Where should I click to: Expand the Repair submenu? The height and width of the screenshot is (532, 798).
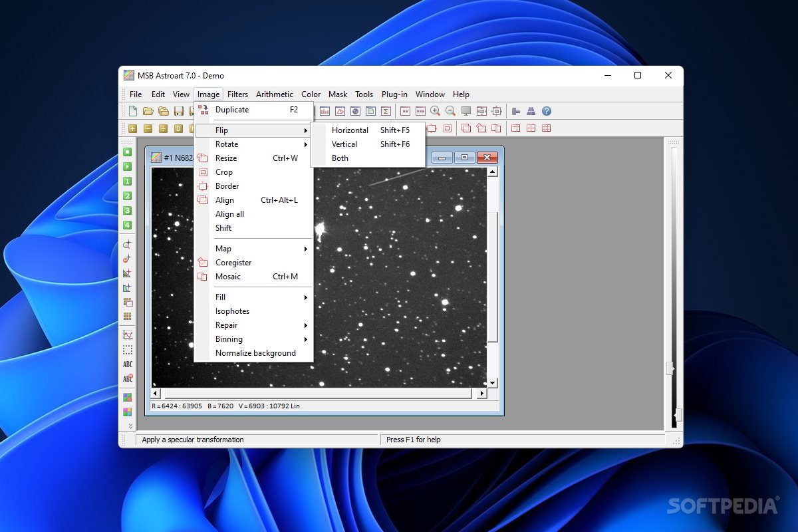tap(253, 325)
